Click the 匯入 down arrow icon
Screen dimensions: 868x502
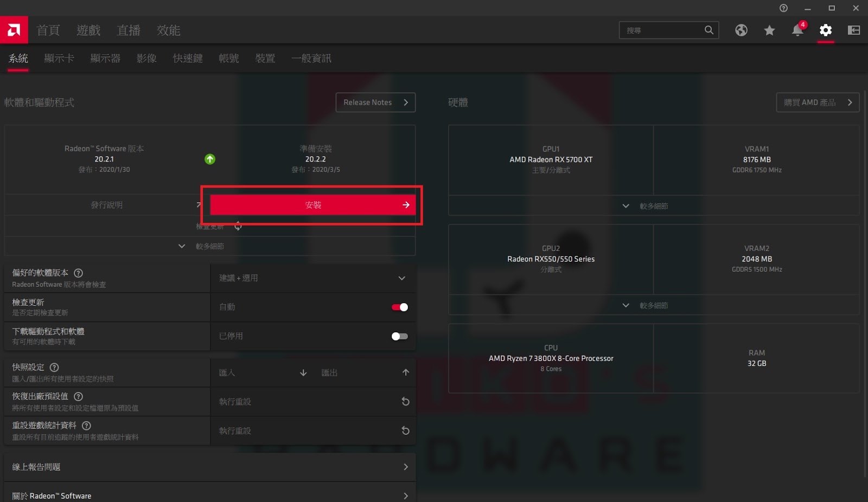pos(303,373)
